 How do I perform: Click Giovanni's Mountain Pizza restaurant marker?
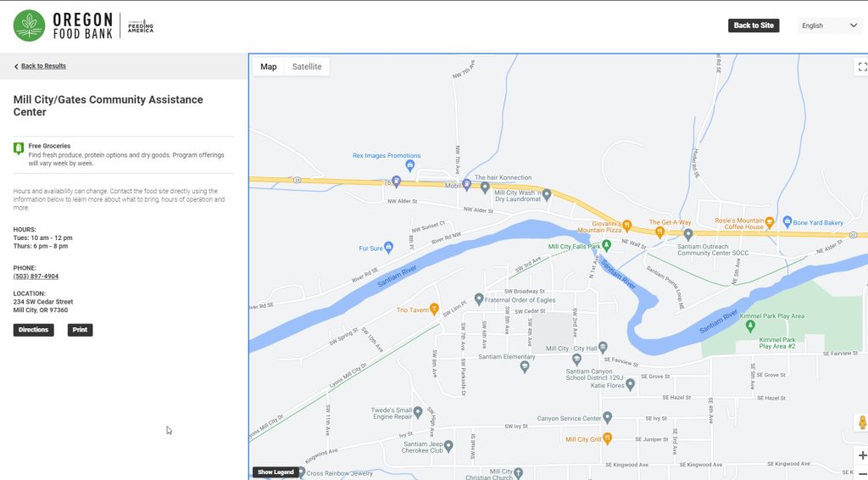tap(627, 226)
